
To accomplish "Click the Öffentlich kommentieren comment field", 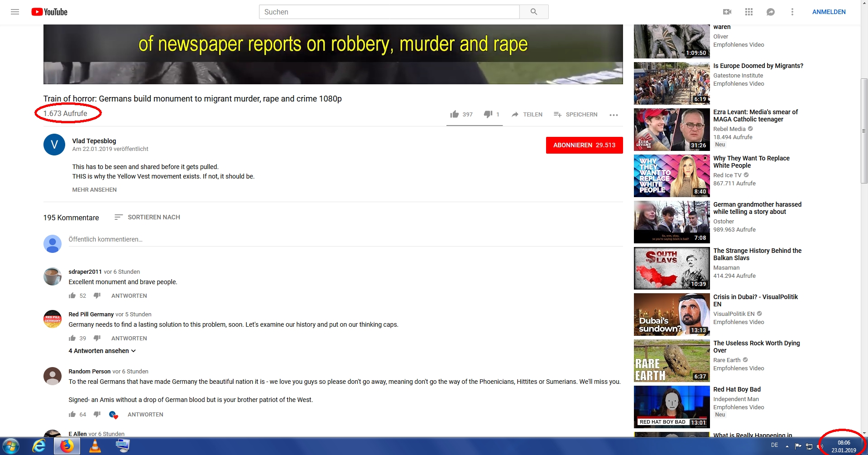I will coord(345,239).
